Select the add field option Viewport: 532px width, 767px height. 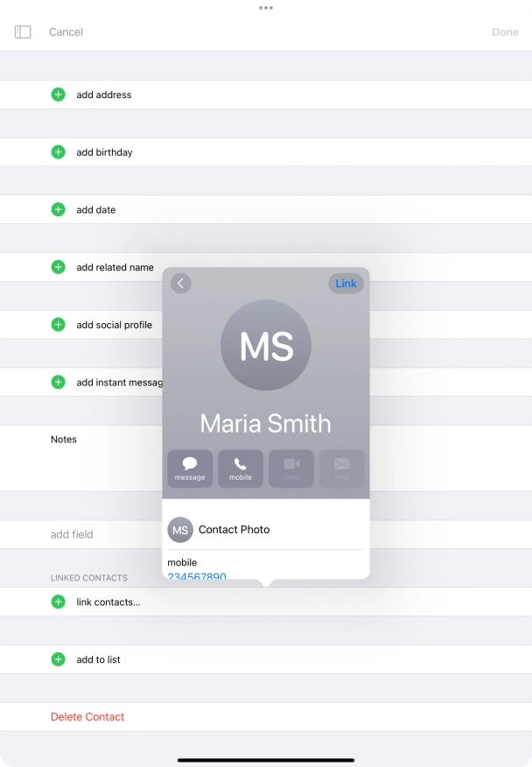point(72,534)
